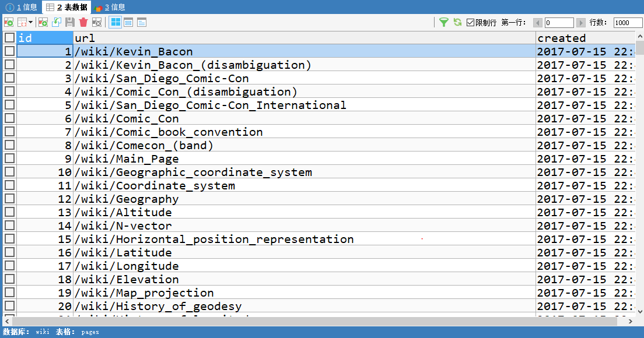Sort by the url column header
Screen dimensions: 644x338
pos(304,38)
